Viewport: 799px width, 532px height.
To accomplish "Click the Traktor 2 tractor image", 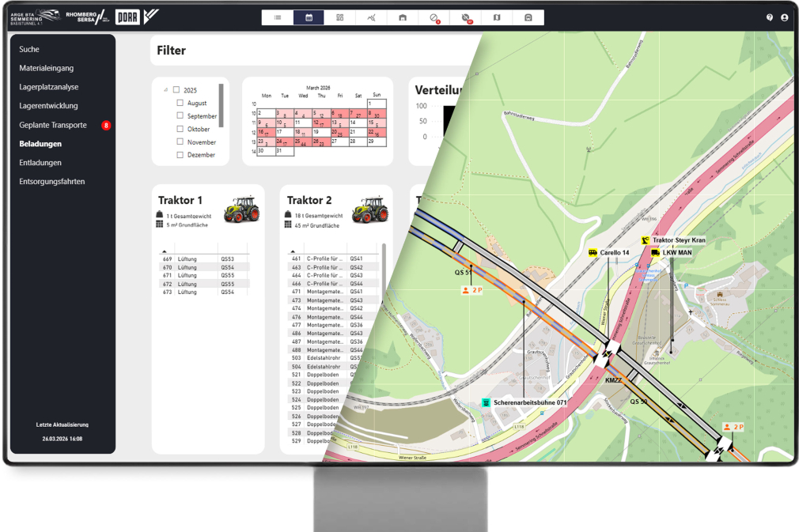I will (x=370, y=209).
